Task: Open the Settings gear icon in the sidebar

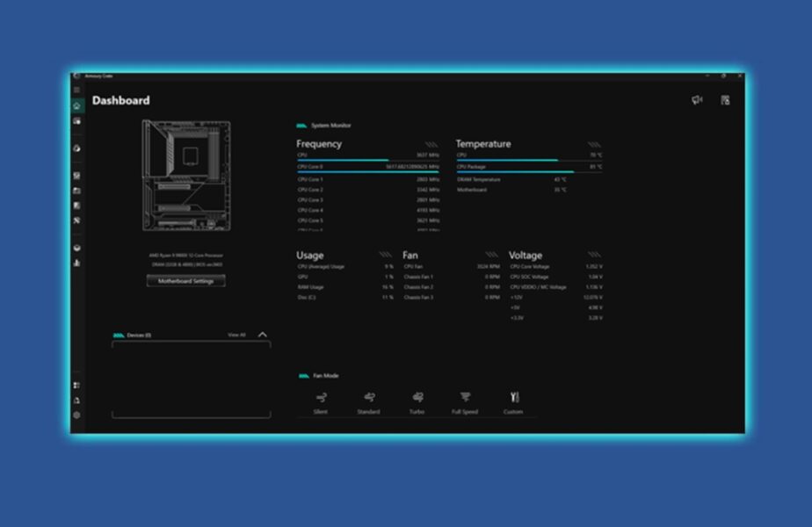Action: pyautogui.click(x=77, y=415)
